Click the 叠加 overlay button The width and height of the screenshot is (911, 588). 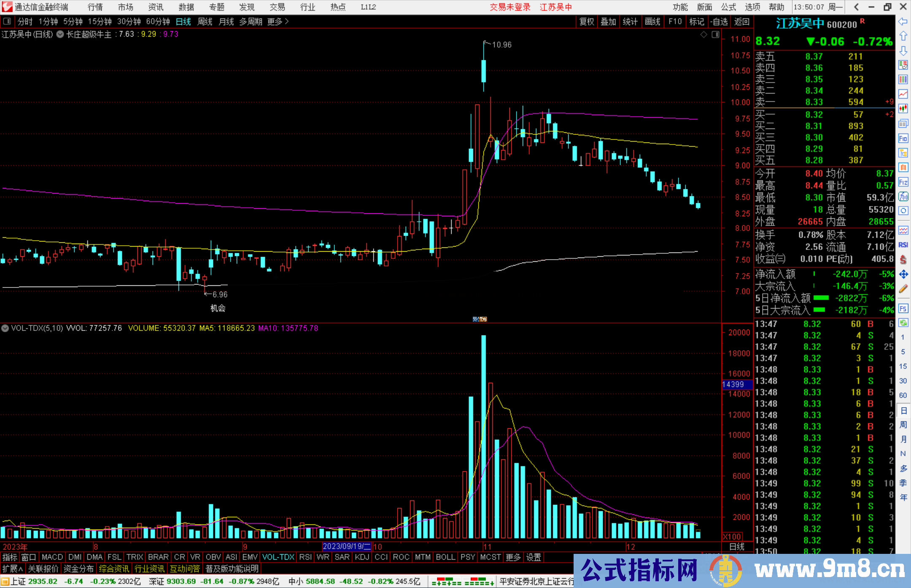click(609, 21)
